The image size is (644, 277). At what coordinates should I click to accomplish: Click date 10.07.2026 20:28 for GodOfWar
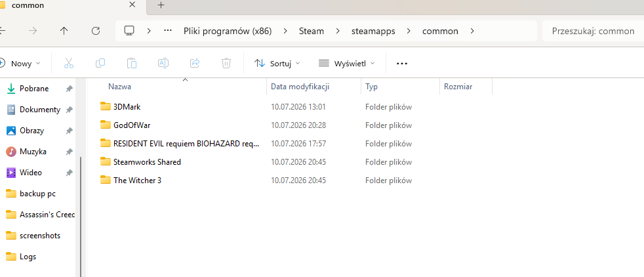click(298, 125)
